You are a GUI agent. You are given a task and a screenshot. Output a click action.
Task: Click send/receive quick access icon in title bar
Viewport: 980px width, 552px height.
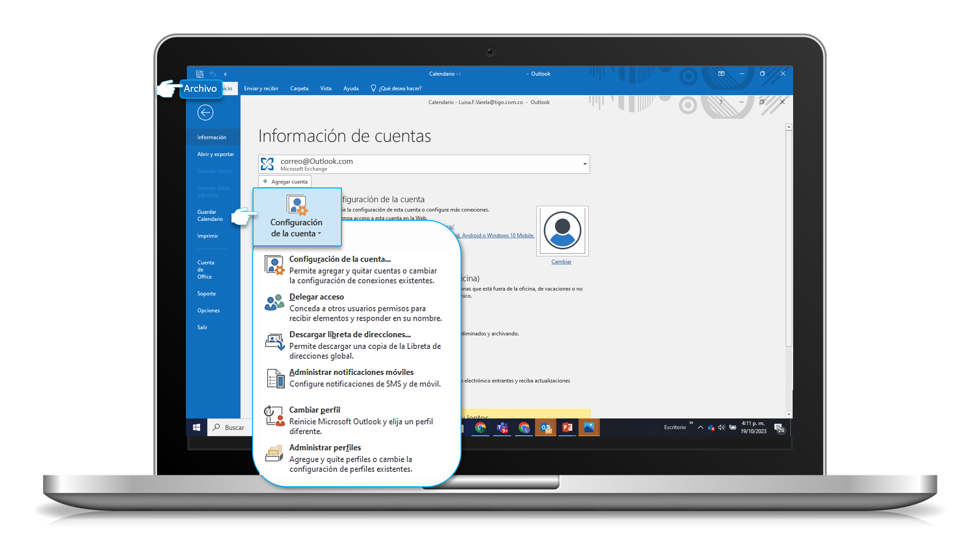(x=200, y=74)
